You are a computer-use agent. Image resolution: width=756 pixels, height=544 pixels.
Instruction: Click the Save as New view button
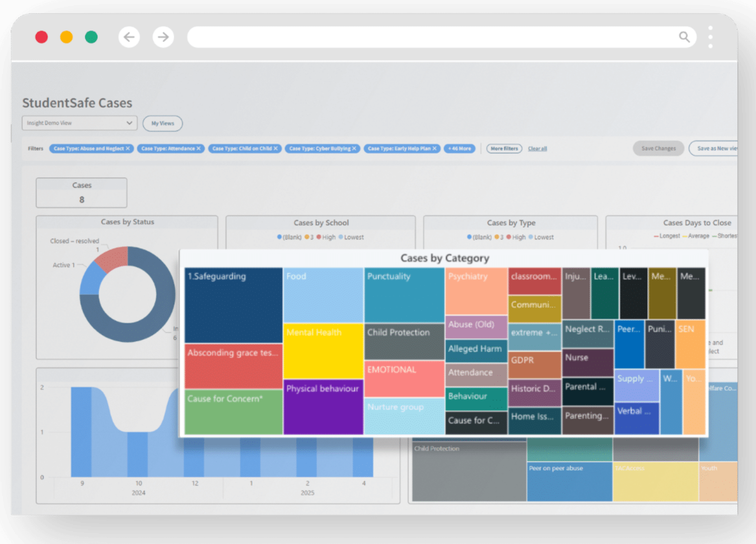tap(716, 149)
